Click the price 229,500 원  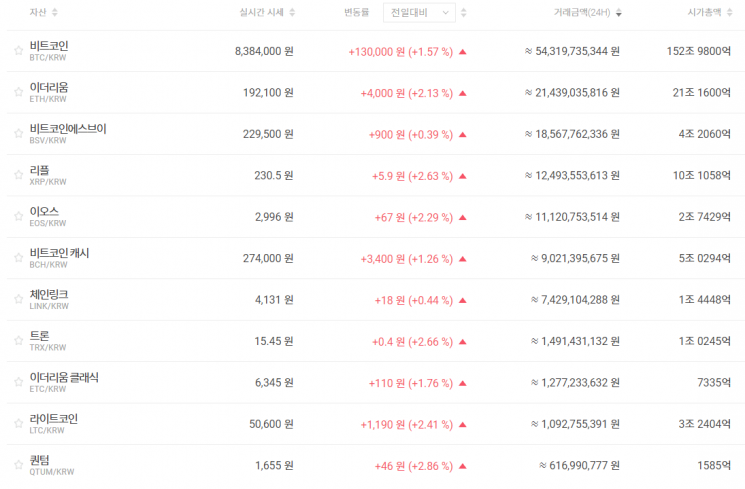pyautogui.click(x=268, y=134)
